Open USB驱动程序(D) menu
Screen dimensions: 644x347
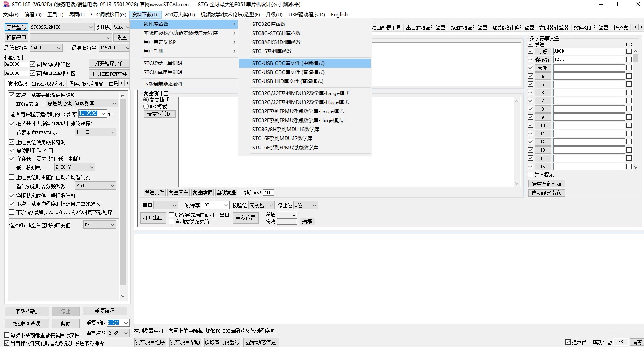(x=307, y=14)
